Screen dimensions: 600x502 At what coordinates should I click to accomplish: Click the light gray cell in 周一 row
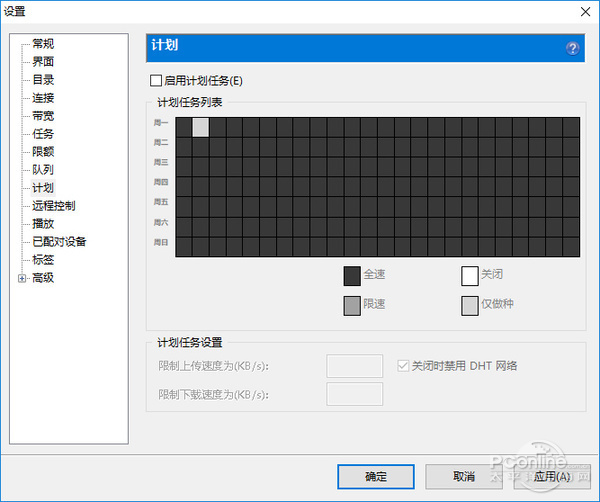coord(201,127)
